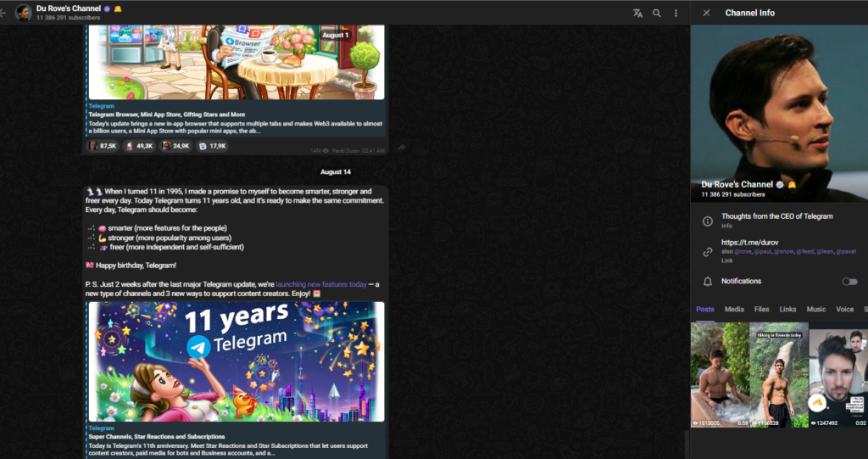Click the back arrow in the chat header
The height and width of the screenshot is (459, 868).
[3, 12]
